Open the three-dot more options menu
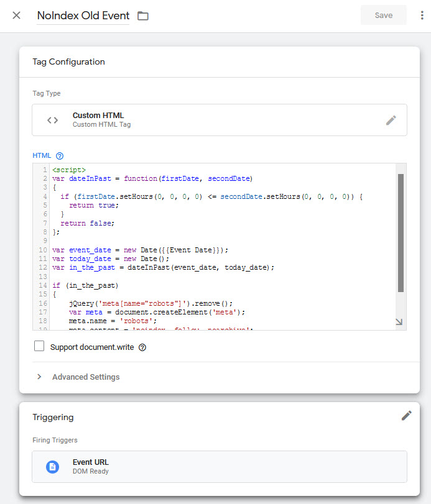This screenshot has width=431, height=504. pyautogui.click(x=422, y=16)
